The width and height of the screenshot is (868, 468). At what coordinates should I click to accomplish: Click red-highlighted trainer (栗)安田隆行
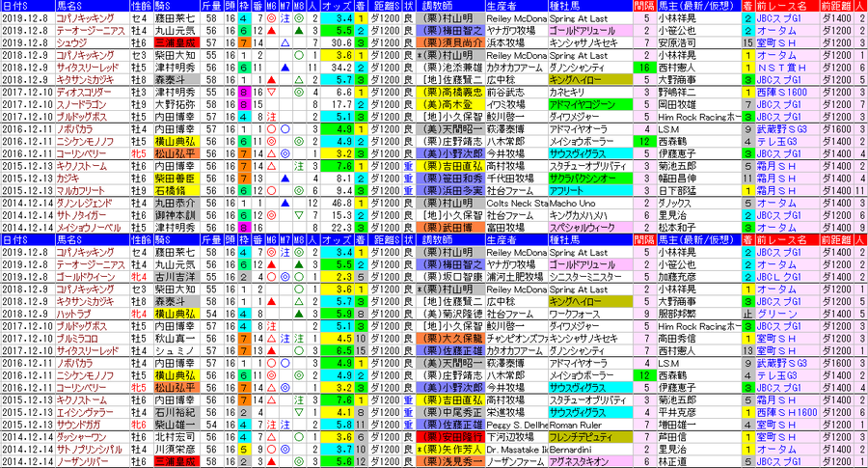(451, 437)
